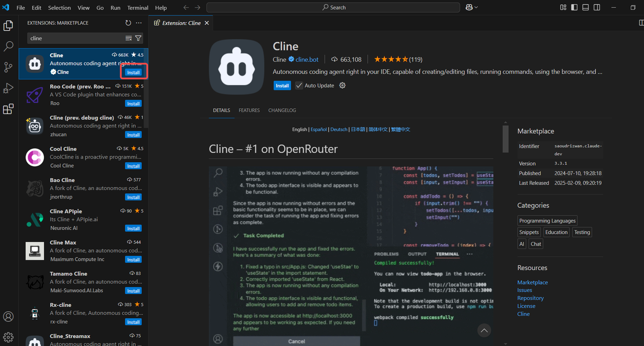Open the Español readme link
Screen dimensions: 644x346
point(318,129)
